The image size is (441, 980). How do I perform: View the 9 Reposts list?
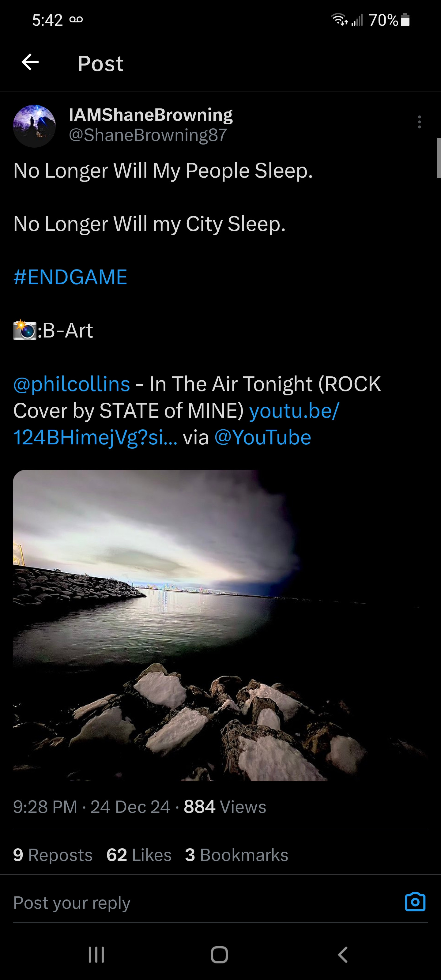point(53,855)
